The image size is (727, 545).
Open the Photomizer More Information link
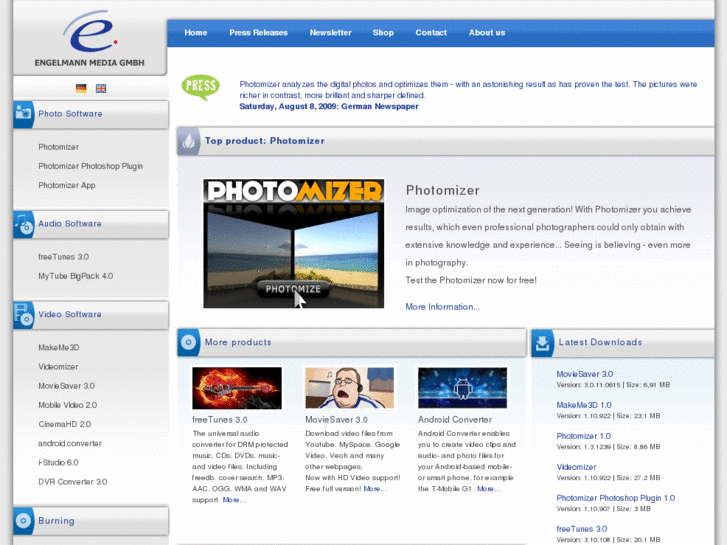[442, 307]
